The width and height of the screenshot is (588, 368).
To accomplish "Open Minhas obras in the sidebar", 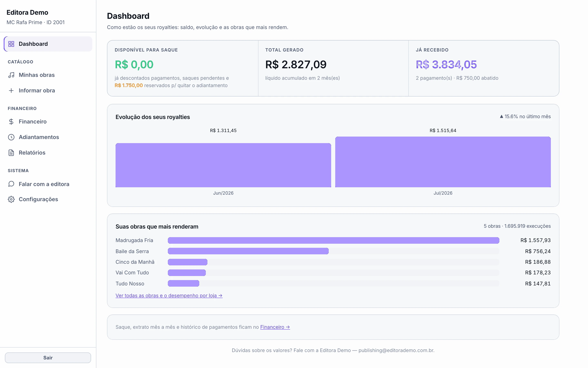I will pyautogui.click(x=48, y=75).
